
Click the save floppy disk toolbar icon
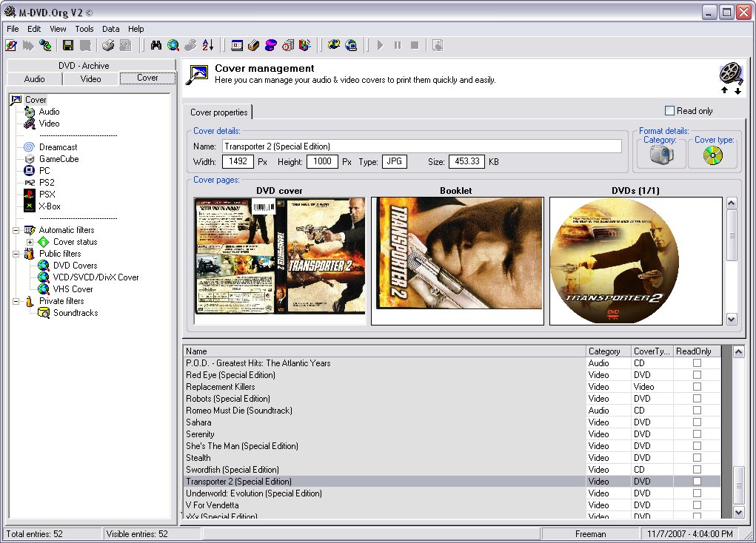click(x=68, y=45)
